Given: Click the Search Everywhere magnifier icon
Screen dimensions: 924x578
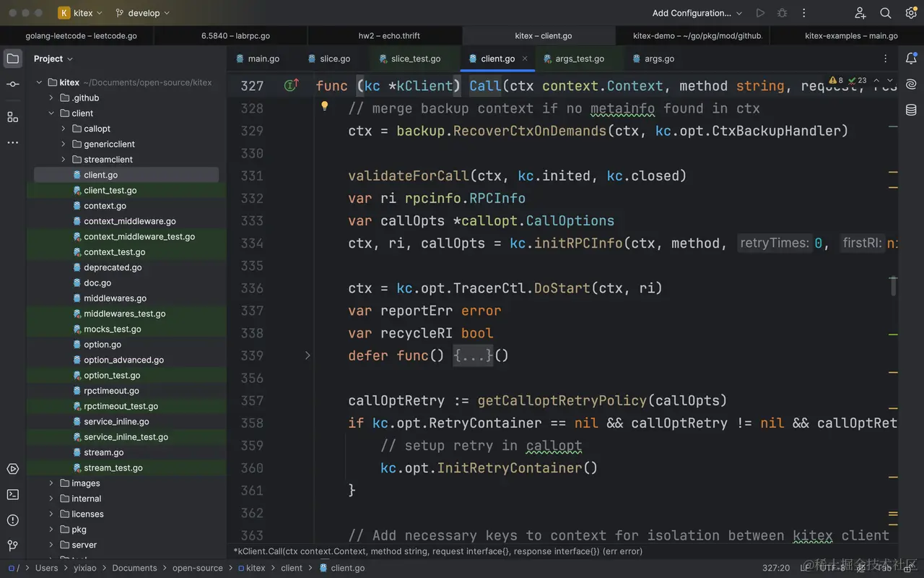Looking at the screenshot, I should (886, 13).
